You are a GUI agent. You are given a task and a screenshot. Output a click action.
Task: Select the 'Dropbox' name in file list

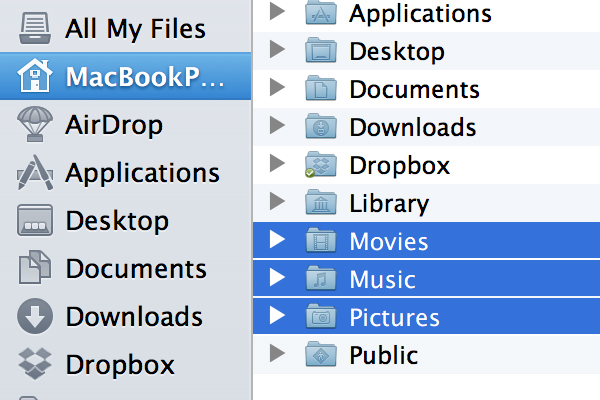(x=400, y=166)
